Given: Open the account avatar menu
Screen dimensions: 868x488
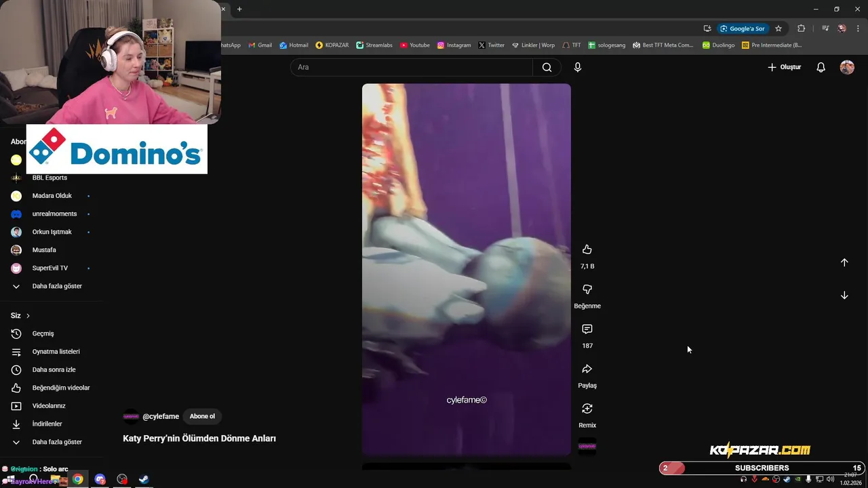Looking at the screenshot, I should [x=847, y=67].
